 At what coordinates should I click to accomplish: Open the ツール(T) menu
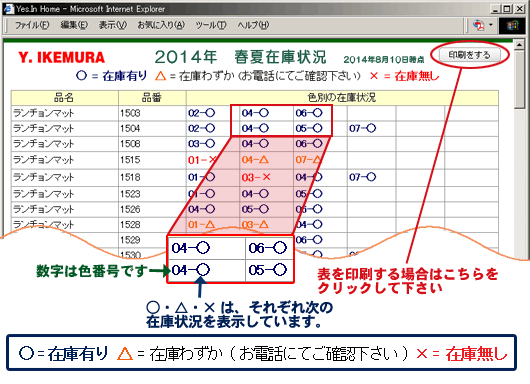[x=211, y=25]
